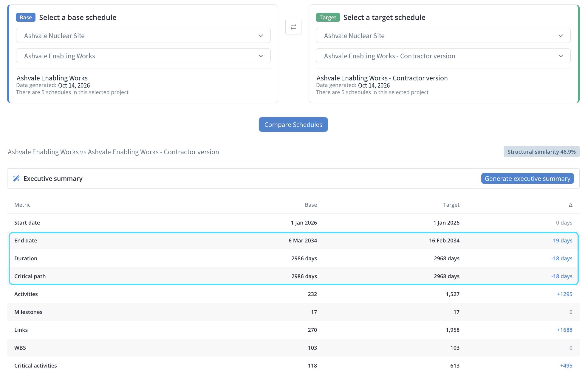Select the Critical activities row label
588x372 pixels.
[35, 365]
